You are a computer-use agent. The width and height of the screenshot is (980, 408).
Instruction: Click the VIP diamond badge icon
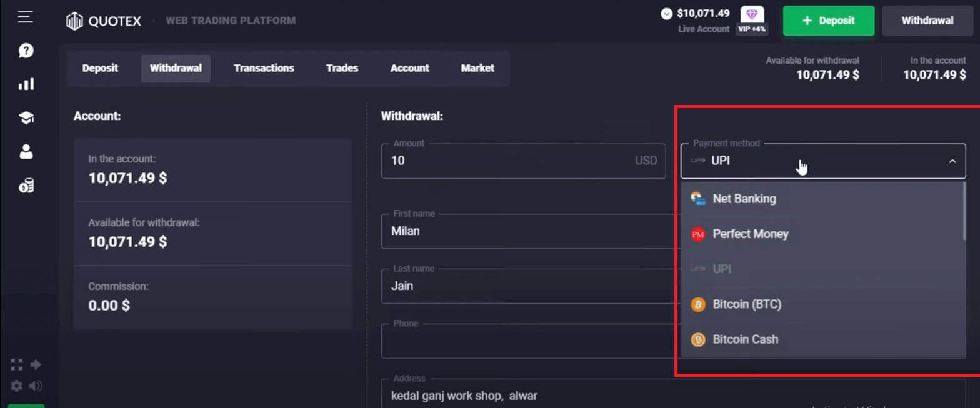point(751,16)
